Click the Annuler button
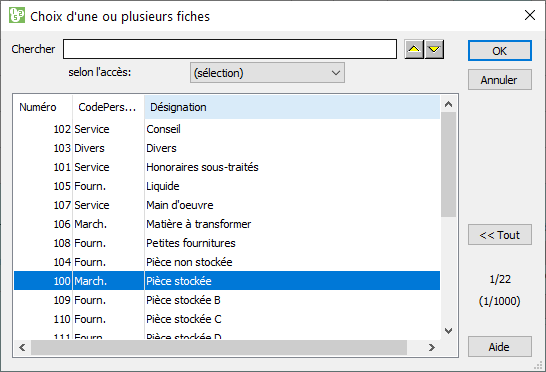 (x=500, y=80)
